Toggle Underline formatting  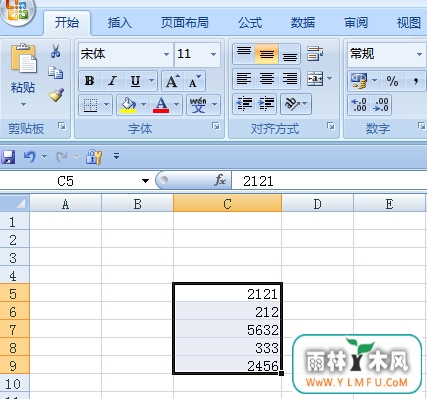click(x=135, y=81)
